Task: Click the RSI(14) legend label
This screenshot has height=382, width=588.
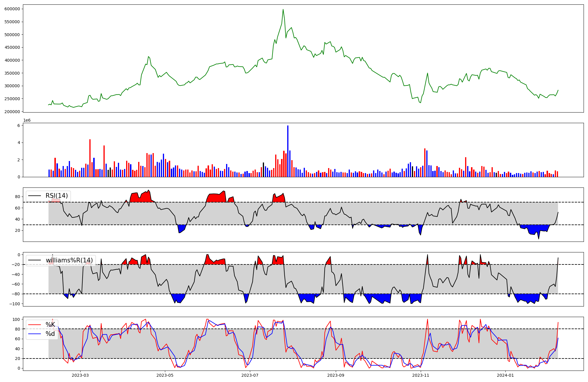Action: tap(56, 196)
